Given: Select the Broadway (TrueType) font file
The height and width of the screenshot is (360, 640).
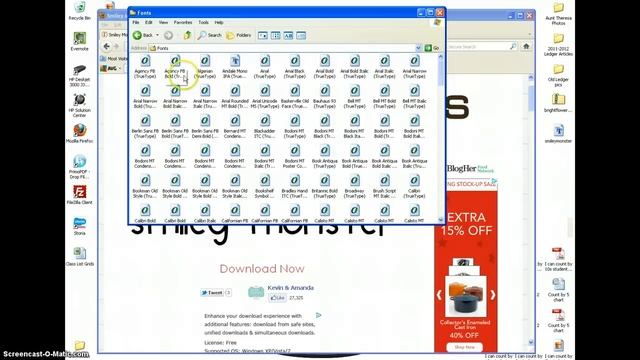Looking at the screenshot, I should pyautogui.click(x=354, y=187).
